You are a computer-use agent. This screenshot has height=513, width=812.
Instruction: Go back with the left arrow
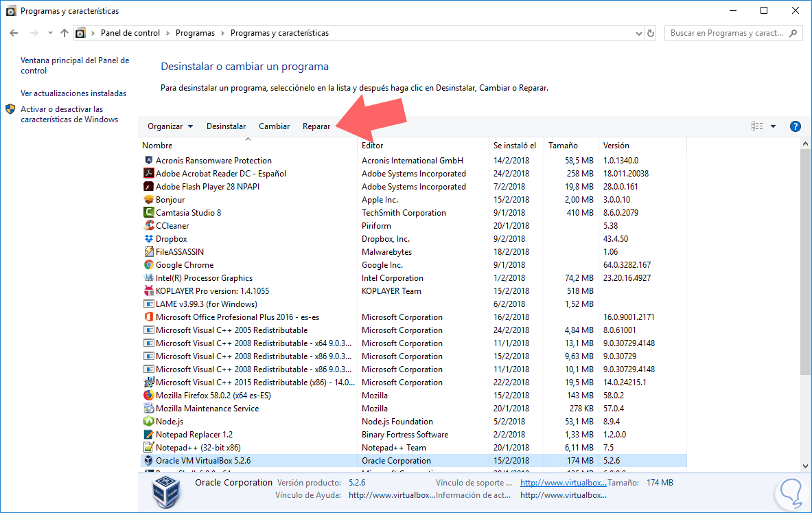pos(14,33)
